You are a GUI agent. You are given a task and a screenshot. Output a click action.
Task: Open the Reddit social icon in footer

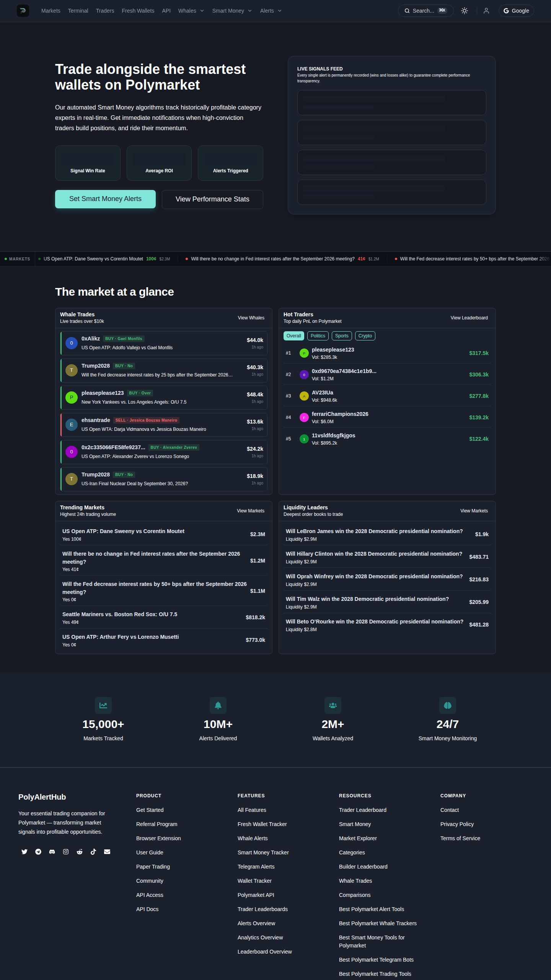[80, 852]
